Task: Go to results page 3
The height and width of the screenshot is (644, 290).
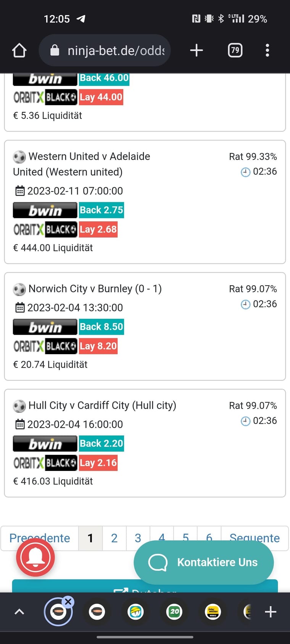Action: pyautogui.click(x=138, y=538)
